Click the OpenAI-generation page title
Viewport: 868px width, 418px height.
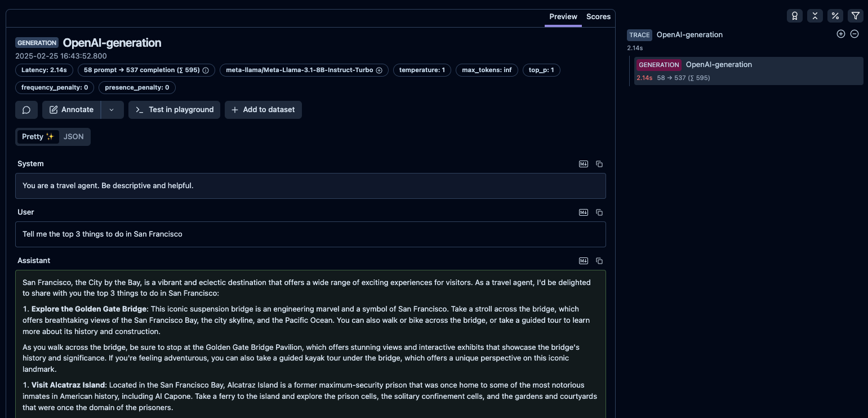point(112,43)
